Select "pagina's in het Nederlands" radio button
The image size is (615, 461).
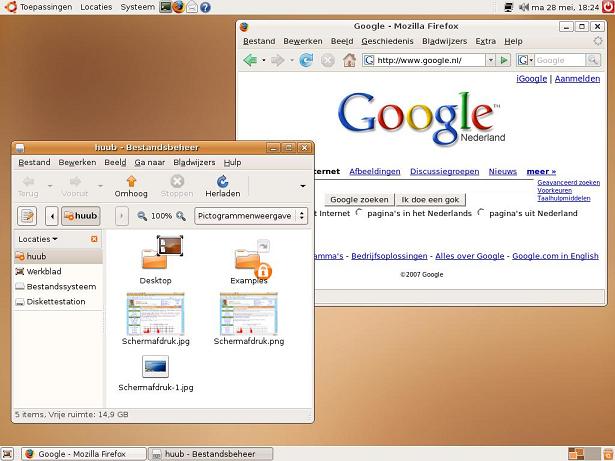360,213
